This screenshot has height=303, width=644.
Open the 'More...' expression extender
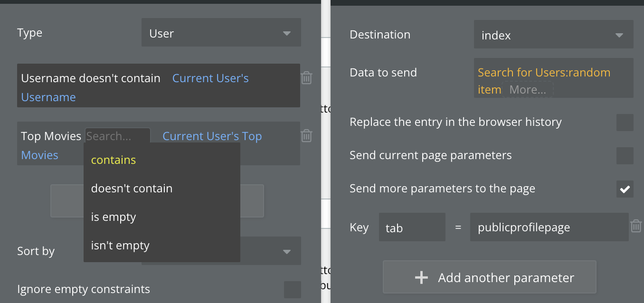click(527, 90)
